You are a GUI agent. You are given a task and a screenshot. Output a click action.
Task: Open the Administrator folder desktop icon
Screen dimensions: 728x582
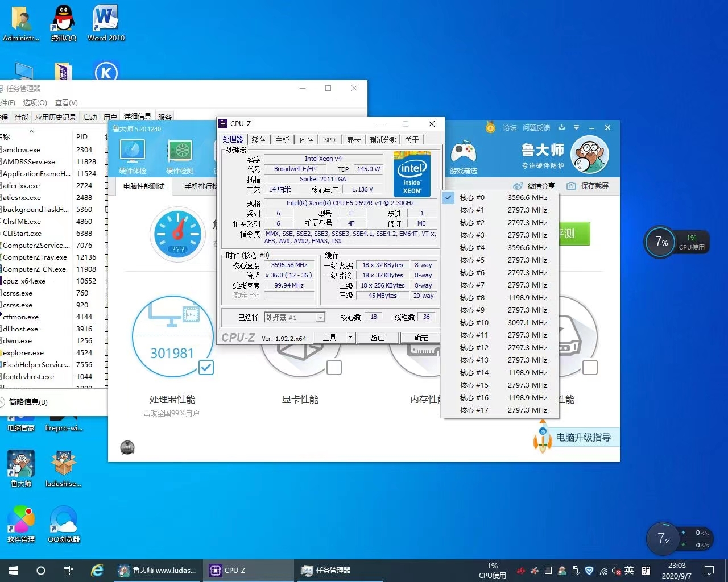(x=21, y=23)
